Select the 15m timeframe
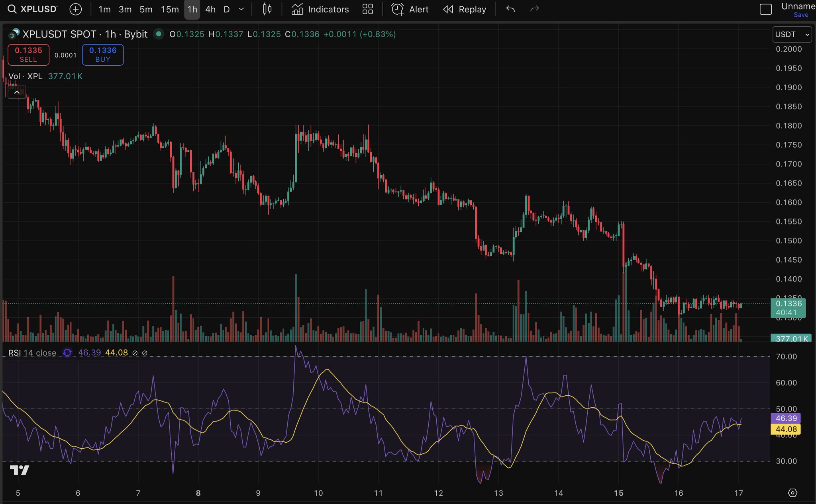 click(x=169, y=9)
